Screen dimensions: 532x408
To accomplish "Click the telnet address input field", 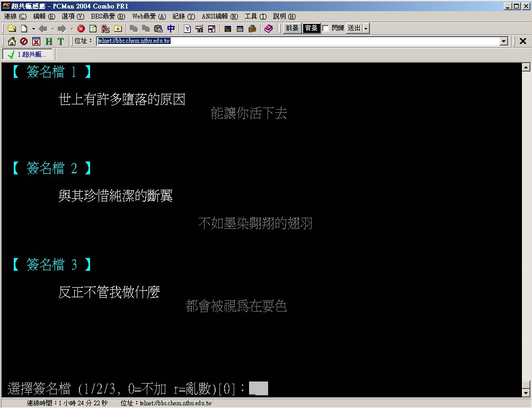I will [x=297, y=41].
